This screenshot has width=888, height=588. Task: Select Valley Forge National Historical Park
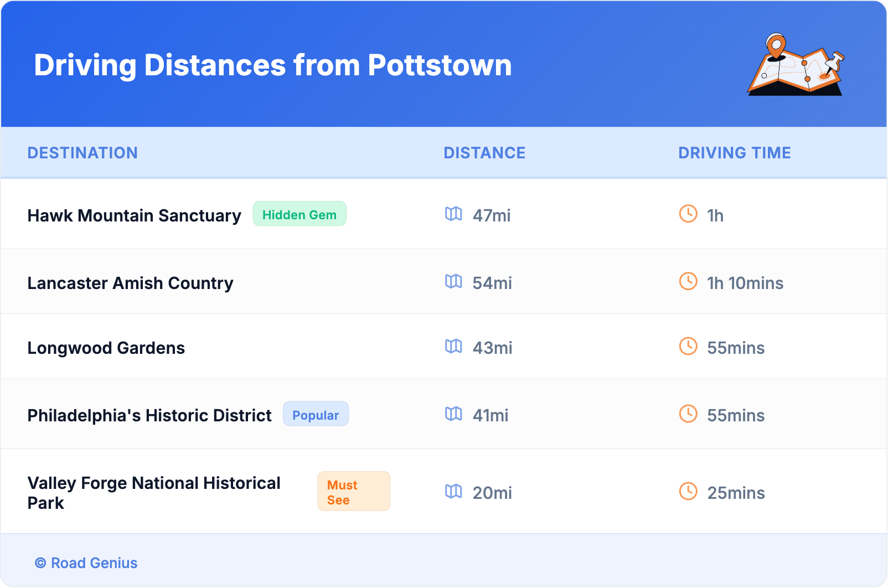154,493
